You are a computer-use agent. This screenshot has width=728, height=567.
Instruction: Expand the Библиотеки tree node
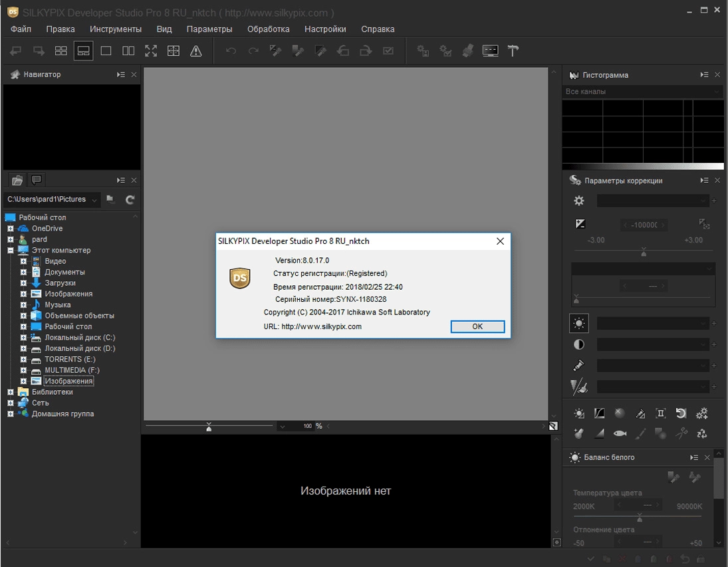tap(10, 392)
